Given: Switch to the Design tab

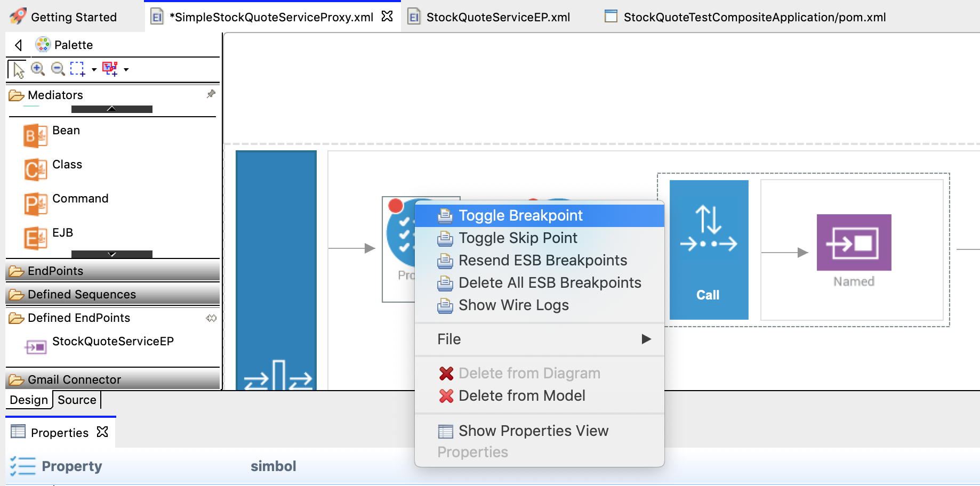Looking at the screenshot, I should pyautogui.click(x=29, y=400).
